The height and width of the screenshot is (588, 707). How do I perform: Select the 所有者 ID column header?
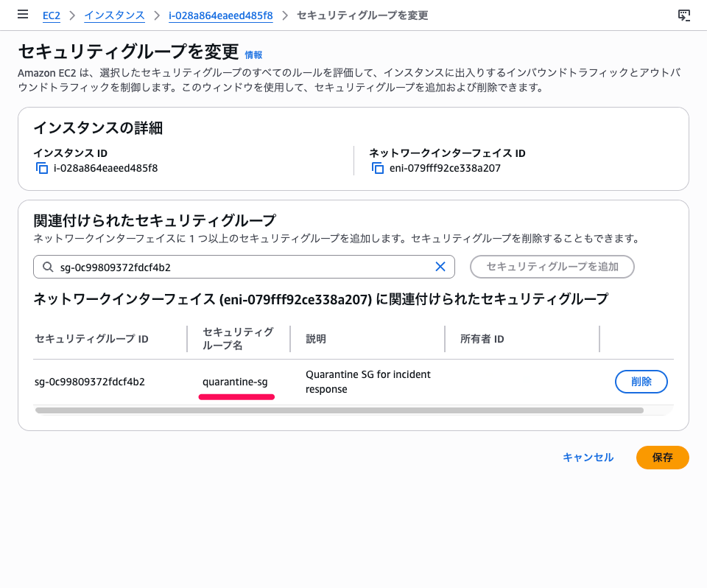(x=482, y=339)
